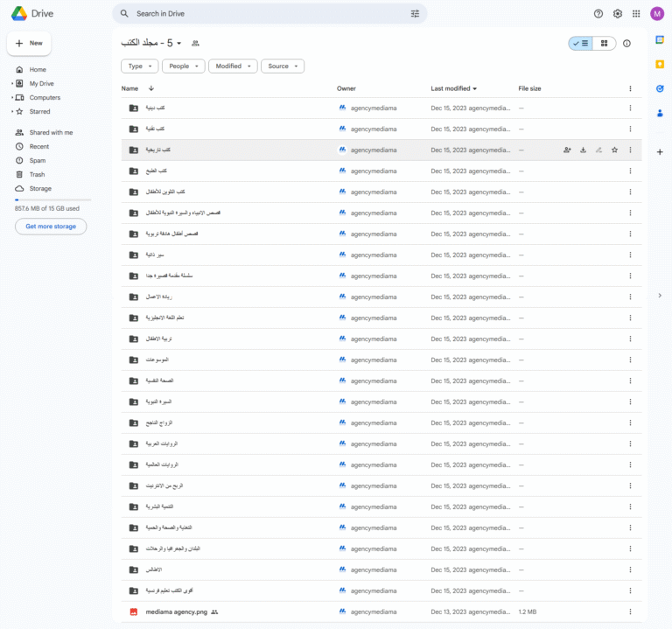672x629 pixels.
Task: Open the Google apps grid
Action: point(636,14)
